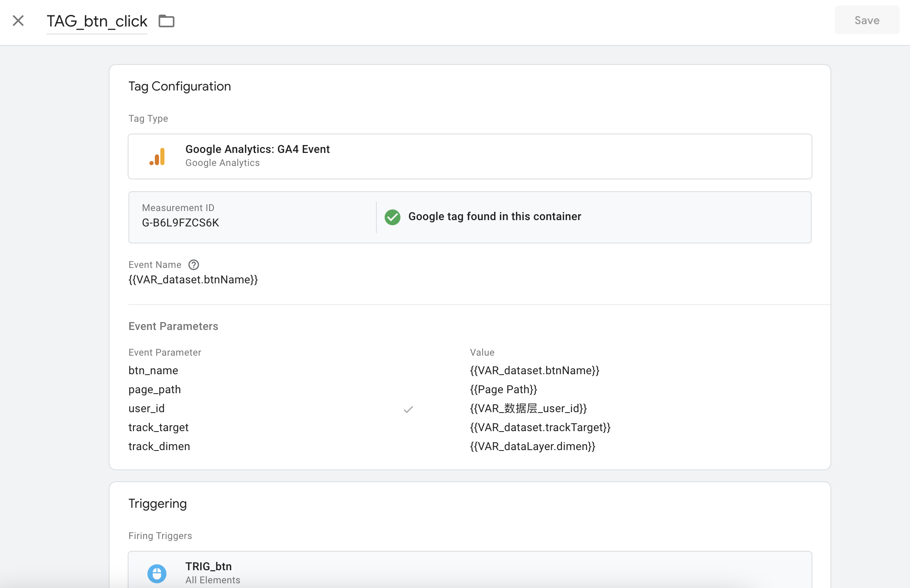Select the track_target parameter row
This screenshot has width=910, height=588.
[x=470, y=428]
